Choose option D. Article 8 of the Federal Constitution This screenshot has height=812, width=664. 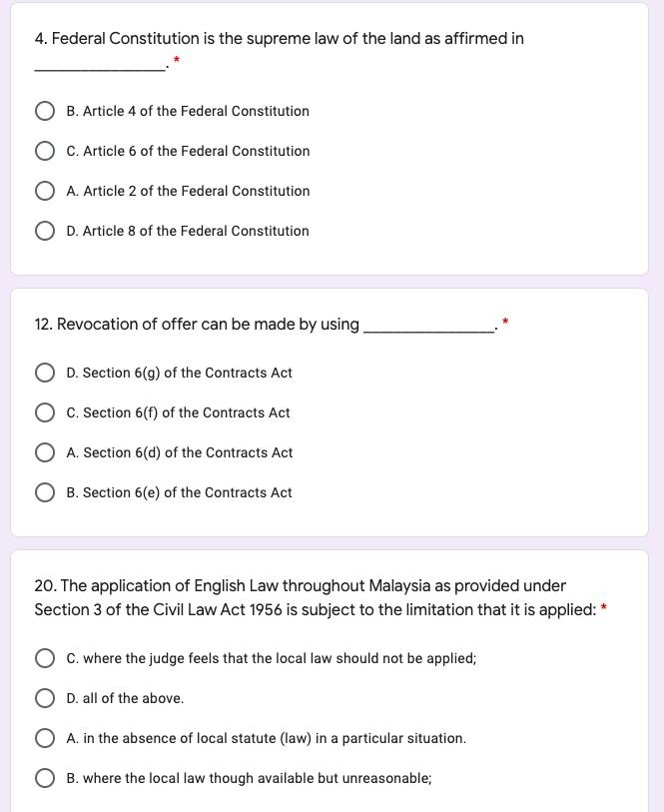tap(44, 231)
